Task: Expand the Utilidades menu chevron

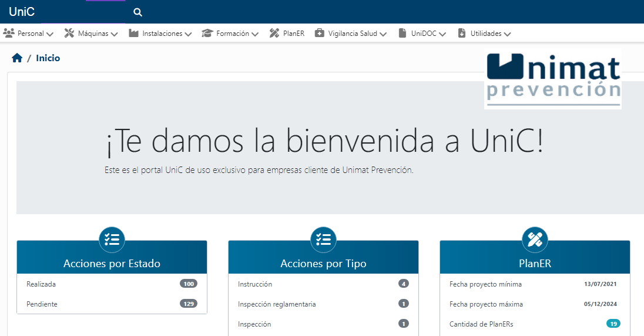Action: coord(507,34)
